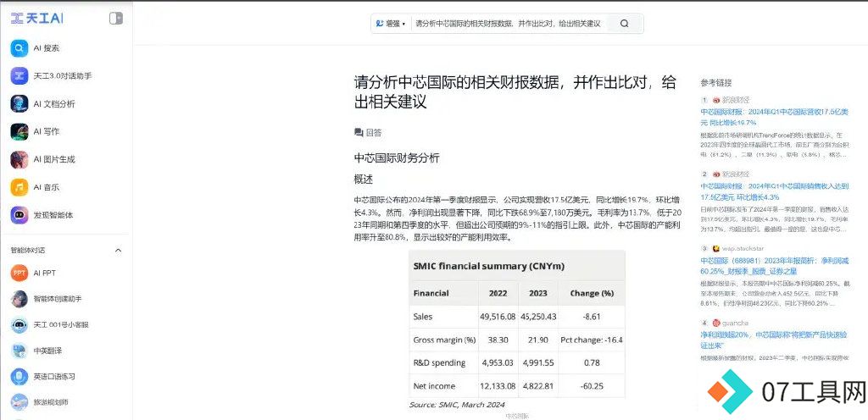Click R&D spending 2023 value 4,991.55
Image resolution: width=868 pixels, height=420 pixels.
click(x=538, y=363)
